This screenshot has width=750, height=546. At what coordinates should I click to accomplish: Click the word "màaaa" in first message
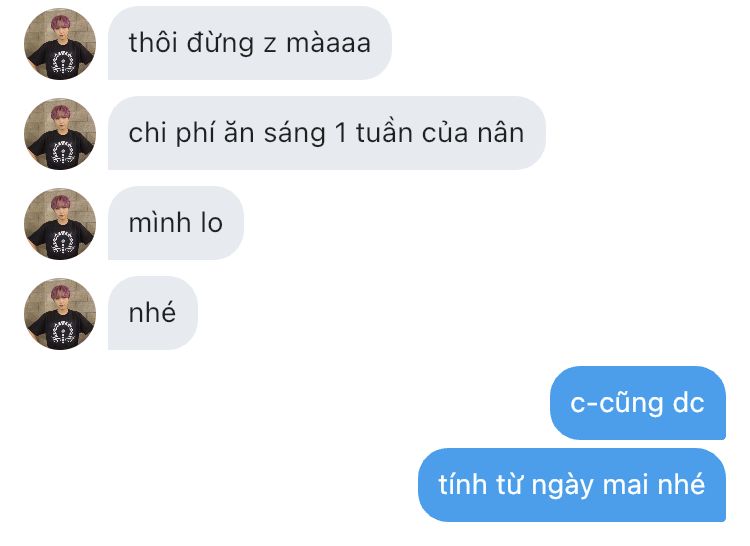(x=328, y=43)
